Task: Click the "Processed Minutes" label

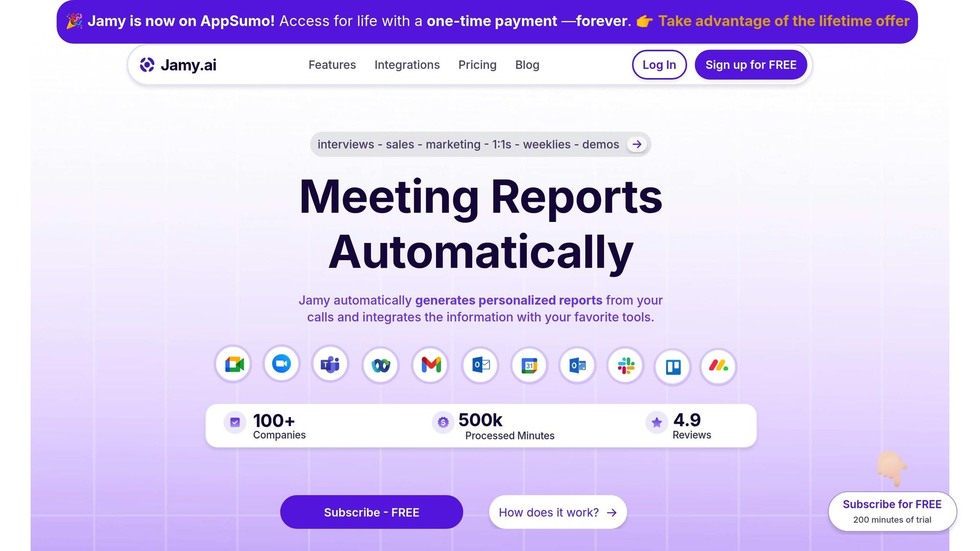Action: [510, 436]
